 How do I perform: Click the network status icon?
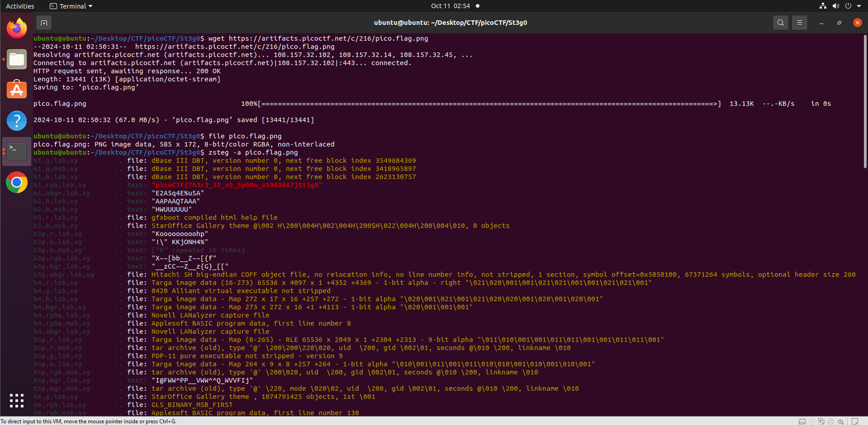tap(823, 6)
